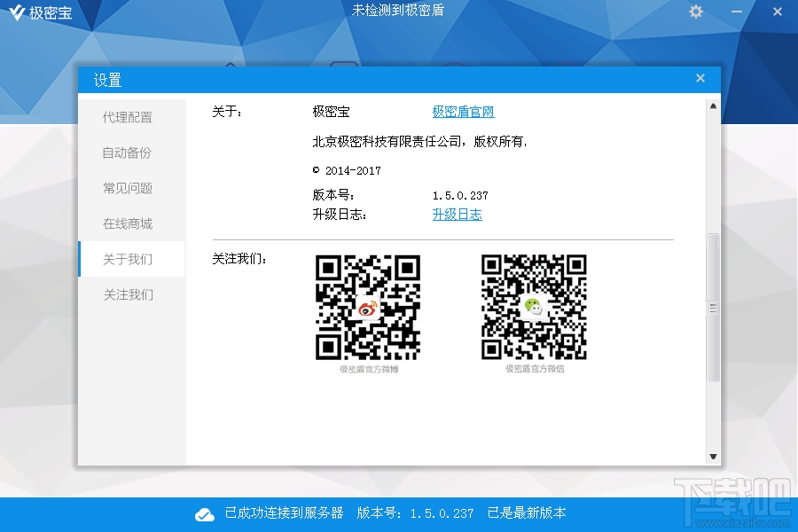Click the WeChat QR code image
The height and width of the screenshot is (532, 798).
pyautogui.click(x=534, y=307)
